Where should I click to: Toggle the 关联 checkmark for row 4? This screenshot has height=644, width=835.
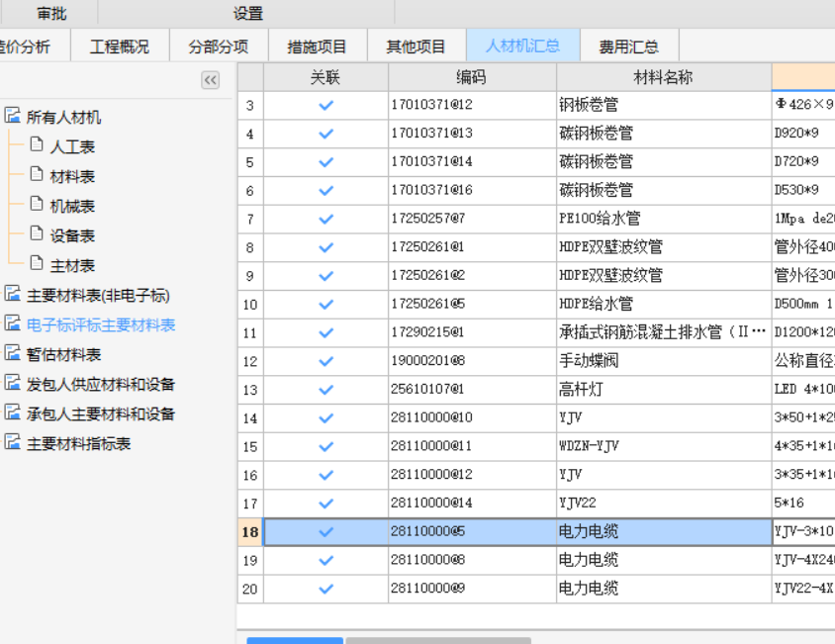[x=325, y=134]
